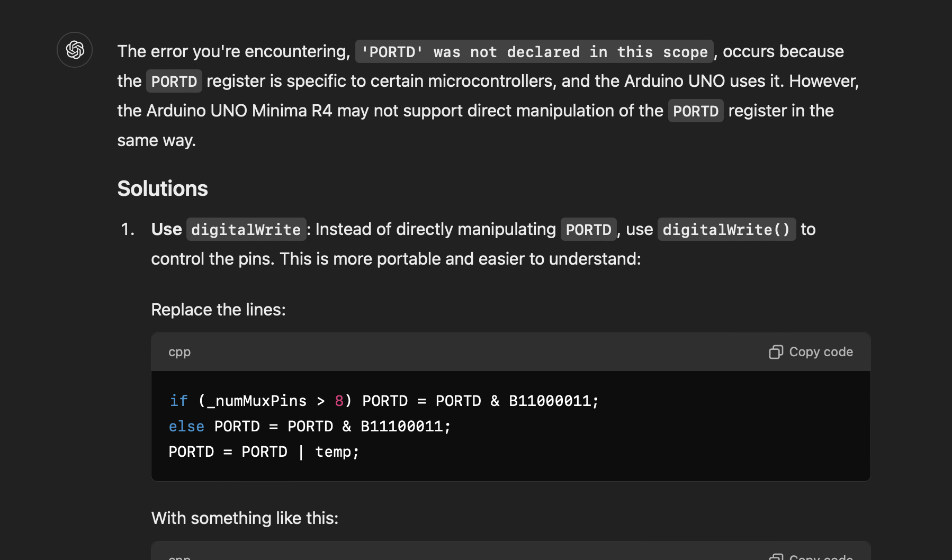The image size is (952, 560).
Task: Click the 'cpp' language label in code header
Action: pos(179,352)
